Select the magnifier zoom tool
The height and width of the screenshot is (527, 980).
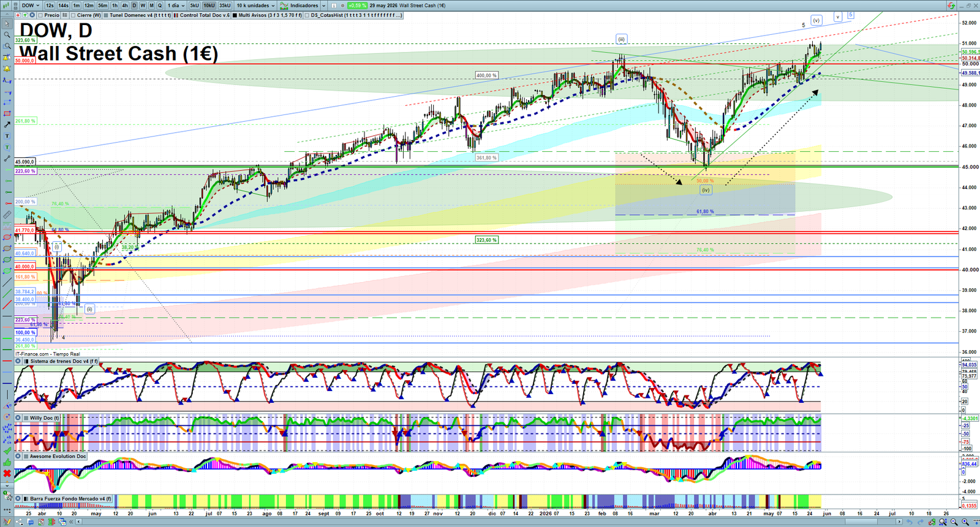7,34
